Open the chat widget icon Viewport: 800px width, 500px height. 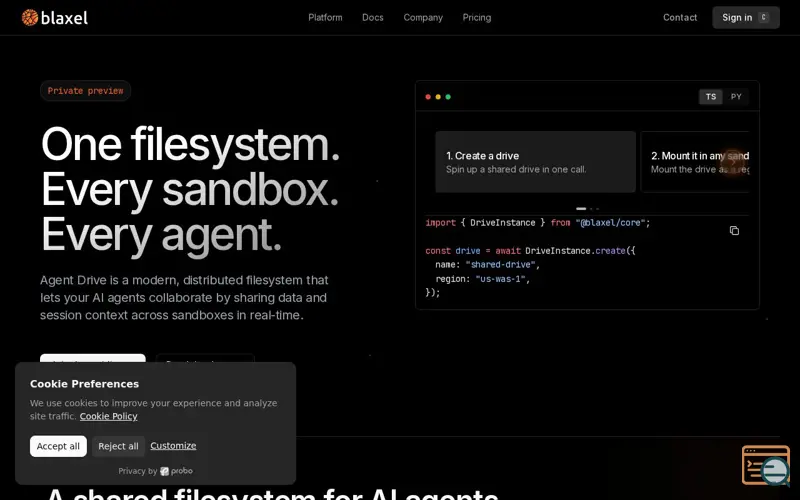pyautogui.click(x=766, y=465)
